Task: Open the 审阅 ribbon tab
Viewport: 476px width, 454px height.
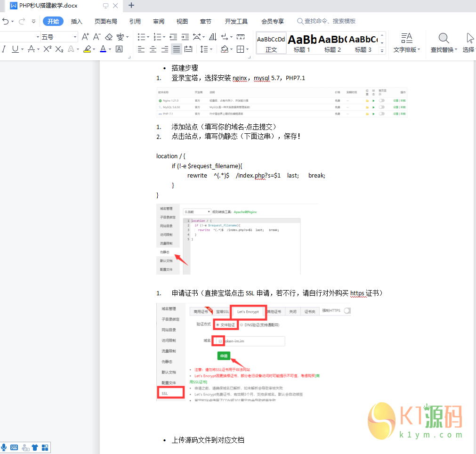Action: 159,21
